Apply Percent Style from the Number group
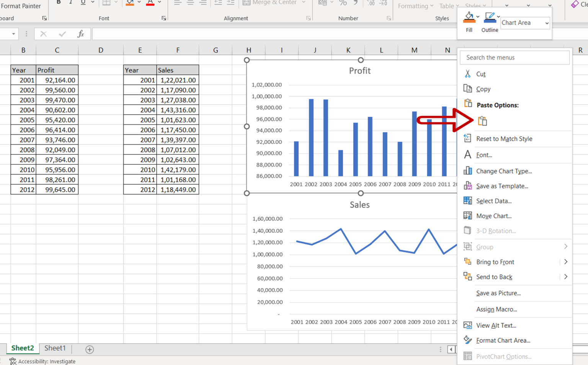Screen dimensions: 588x365 pos(343,3)
